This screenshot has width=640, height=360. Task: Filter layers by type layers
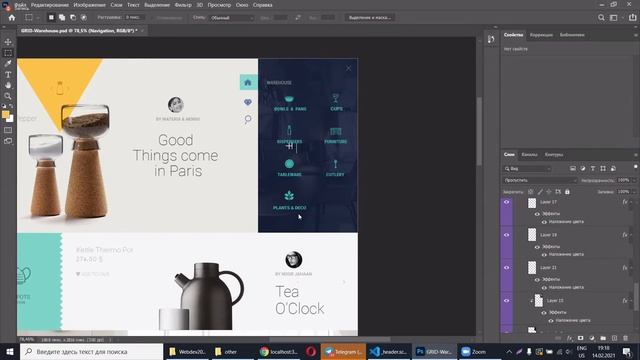(593, 169)
